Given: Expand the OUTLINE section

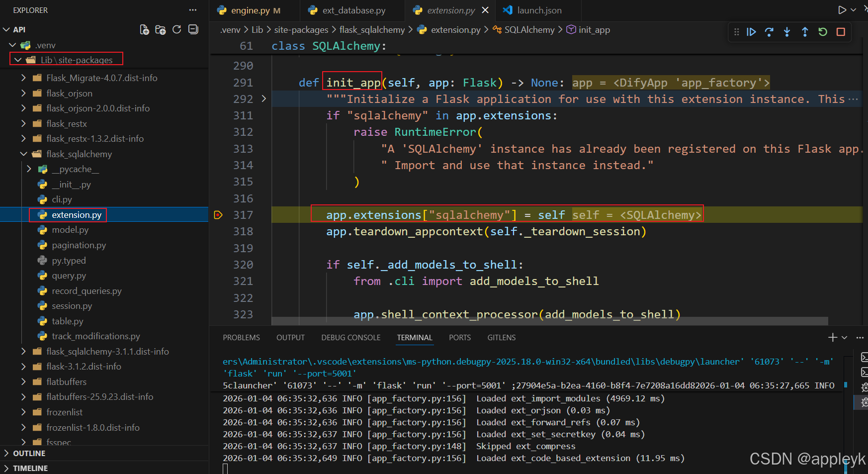Looking at the screenshot, I should [x=6, y=453].
